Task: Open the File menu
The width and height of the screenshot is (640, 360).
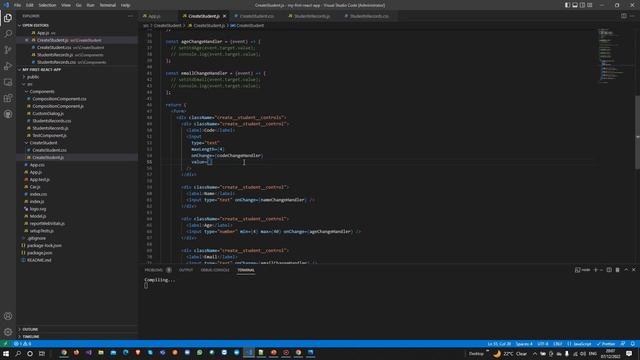Action: pyautogui.click(x=18, y=5)
